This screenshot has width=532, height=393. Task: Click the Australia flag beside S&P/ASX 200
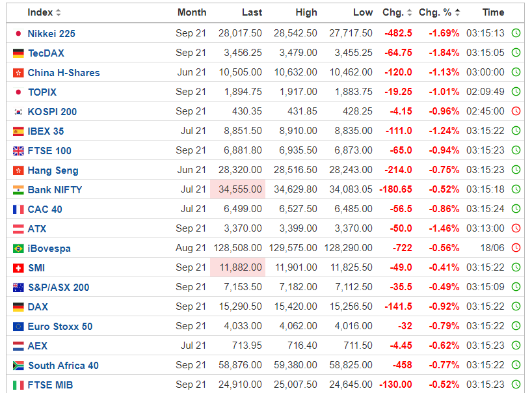tap(18, 288)
